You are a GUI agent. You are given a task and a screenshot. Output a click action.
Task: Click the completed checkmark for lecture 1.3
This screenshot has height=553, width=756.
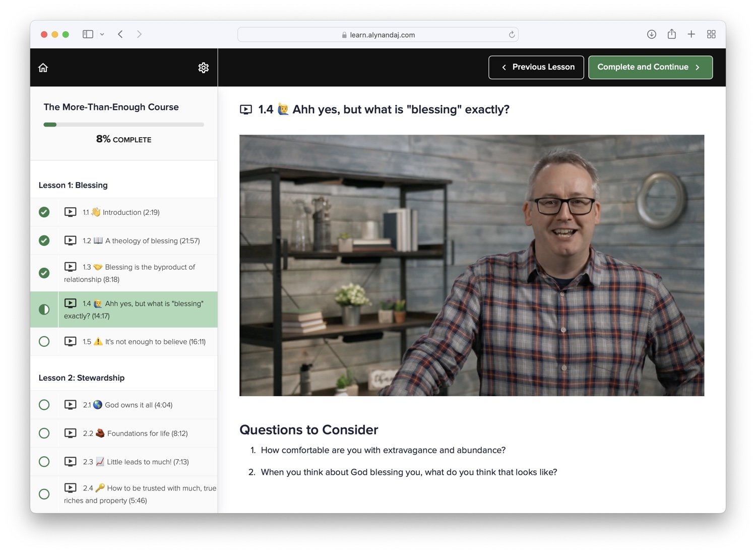click(x=44, y=273)
